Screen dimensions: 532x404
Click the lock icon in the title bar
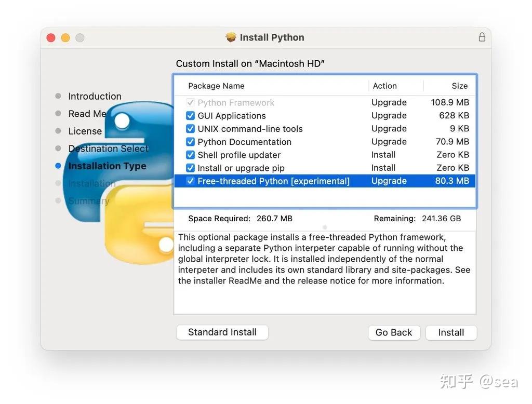click(x=482, y=37)
